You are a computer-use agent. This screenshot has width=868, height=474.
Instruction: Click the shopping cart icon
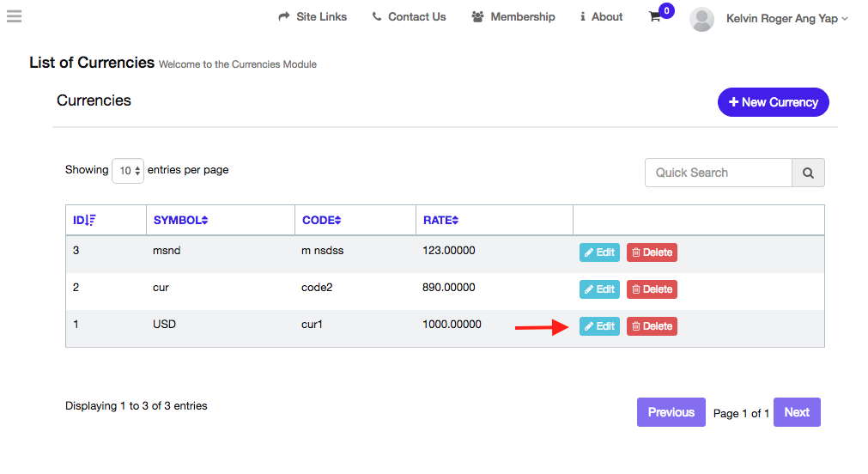pos(655,17)
